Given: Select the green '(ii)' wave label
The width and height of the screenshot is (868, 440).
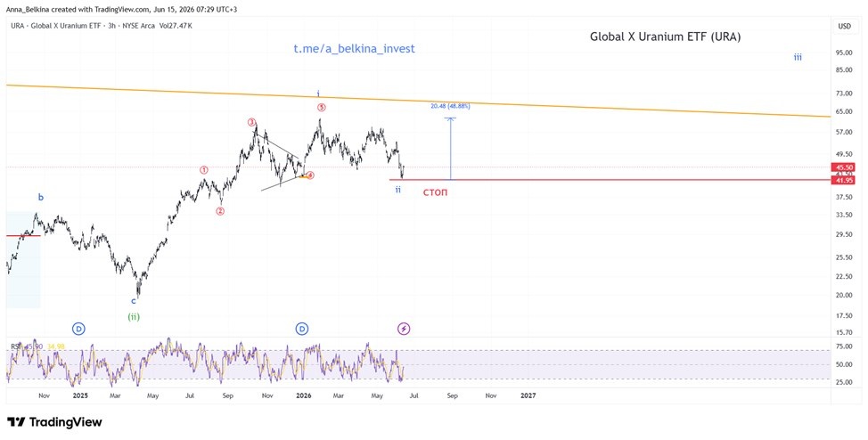Looking at the screenshot, I should click(134, 316).
